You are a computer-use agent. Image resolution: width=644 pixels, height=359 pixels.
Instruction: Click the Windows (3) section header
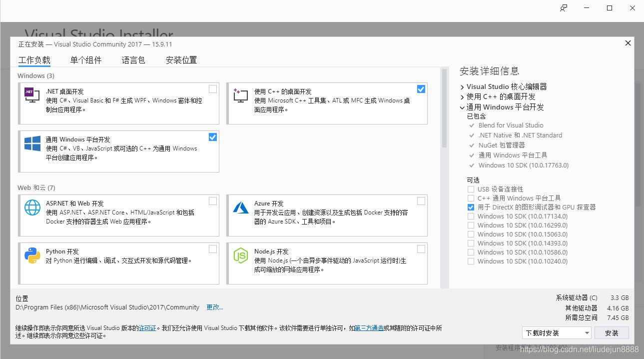click(x=36, y=75)
